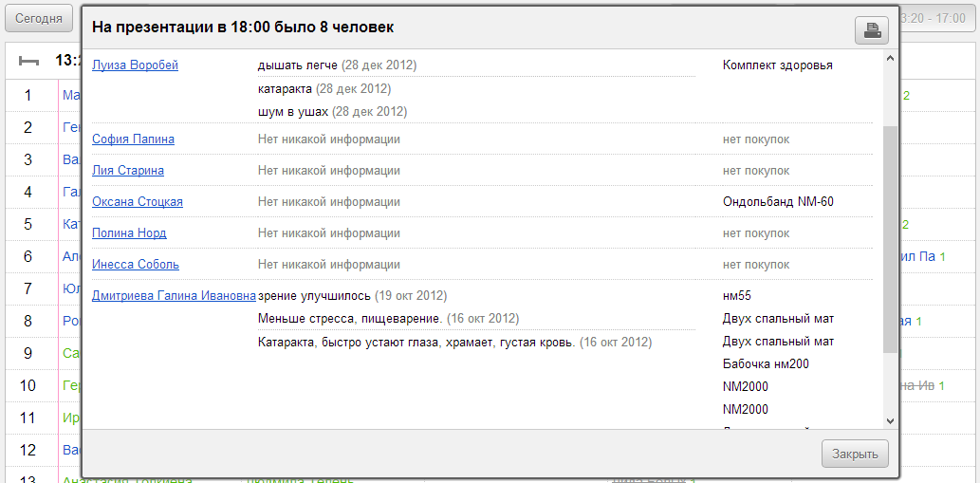Go to Инесса Соболь profile
The width and height of the screenshot is (980, 483).
[x=136, y=265]
